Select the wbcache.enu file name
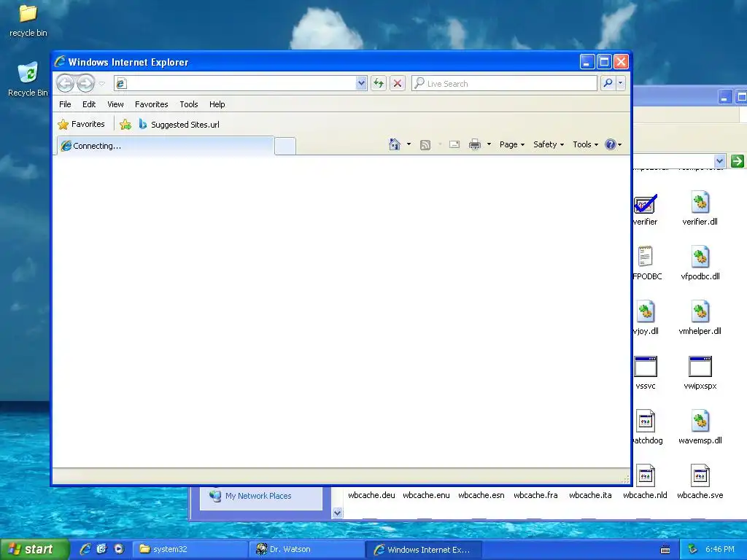The image size is (747, 560). click(x=426, y=495)
